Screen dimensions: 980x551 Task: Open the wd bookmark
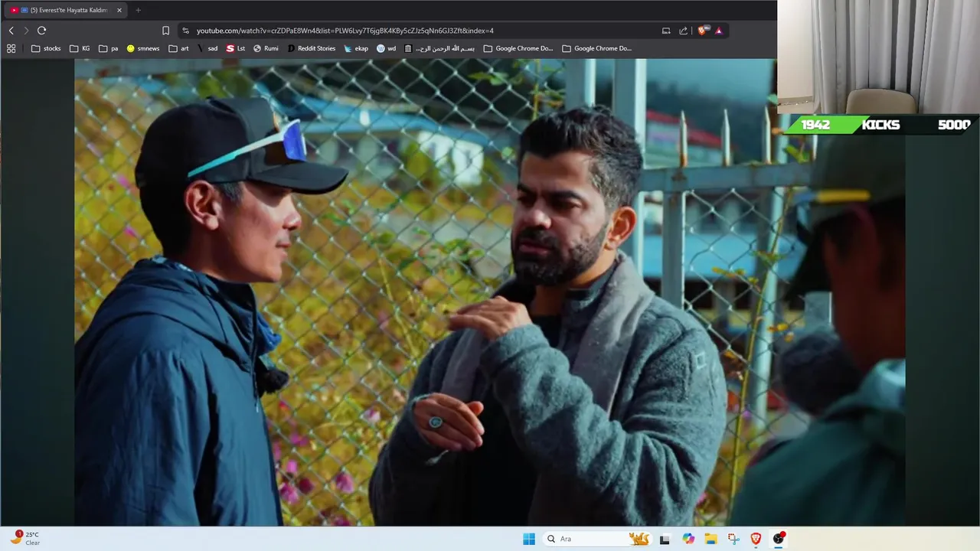[387, 48]
